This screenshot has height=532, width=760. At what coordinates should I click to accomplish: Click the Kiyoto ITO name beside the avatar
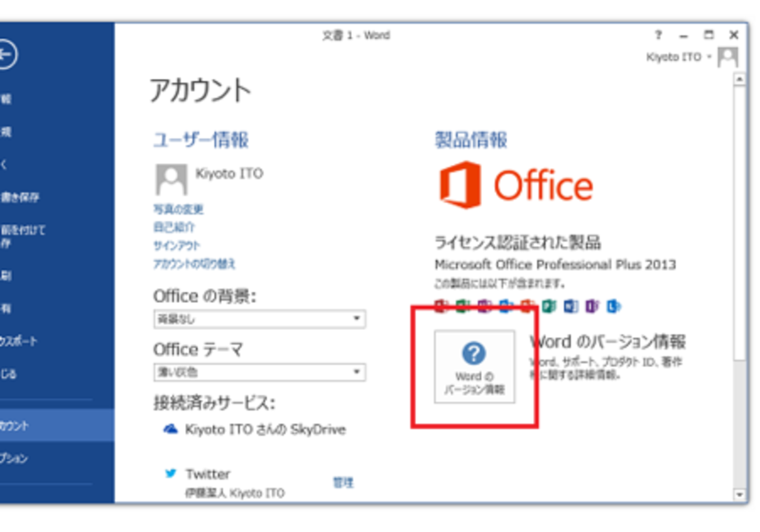tap(229, 174)
